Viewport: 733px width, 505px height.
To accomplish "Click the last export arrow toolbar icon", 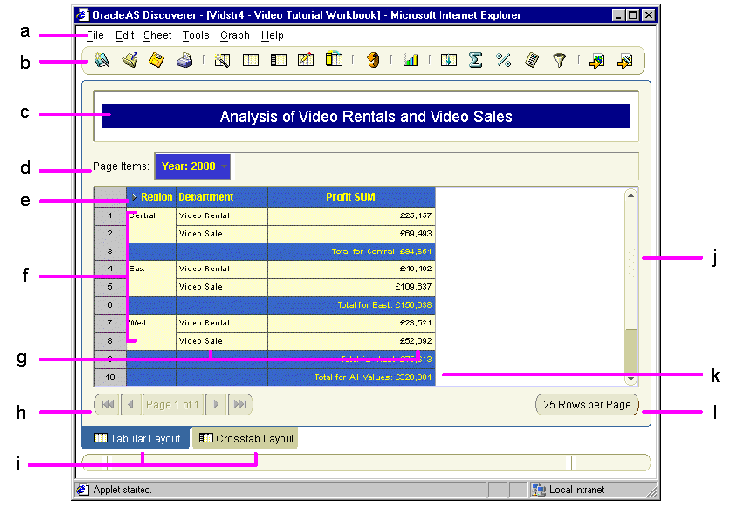I will pos(625,61).
